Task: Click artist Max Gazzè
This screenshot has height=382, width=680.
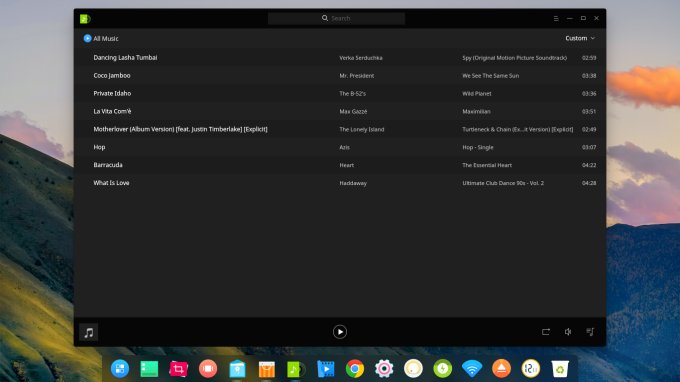Action: tap(353, 111)
